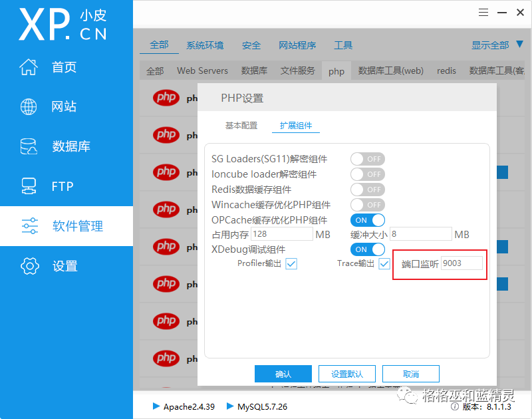The width and height of the screenshot is (532, 419).
Task: Click the 版本: 8.1.1.3 text
Action: 487,407
